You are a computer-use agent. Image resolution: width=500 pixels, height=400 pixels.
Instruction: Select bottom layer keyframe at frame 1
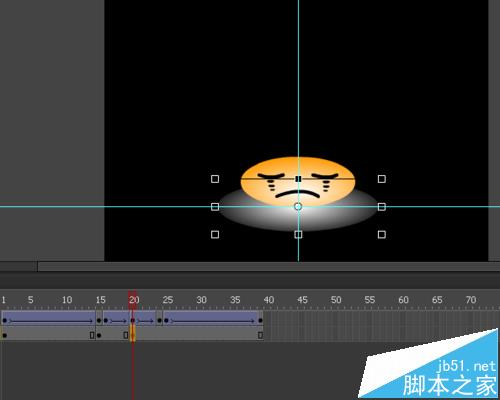click(5, 335)
